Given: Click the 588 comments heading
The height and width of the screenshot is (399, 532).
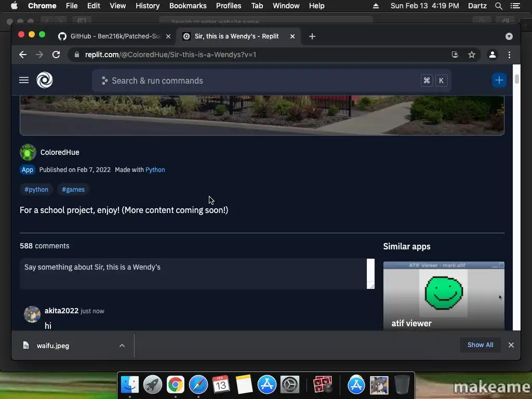Looking at the screenshot, I should pos(45,246).
